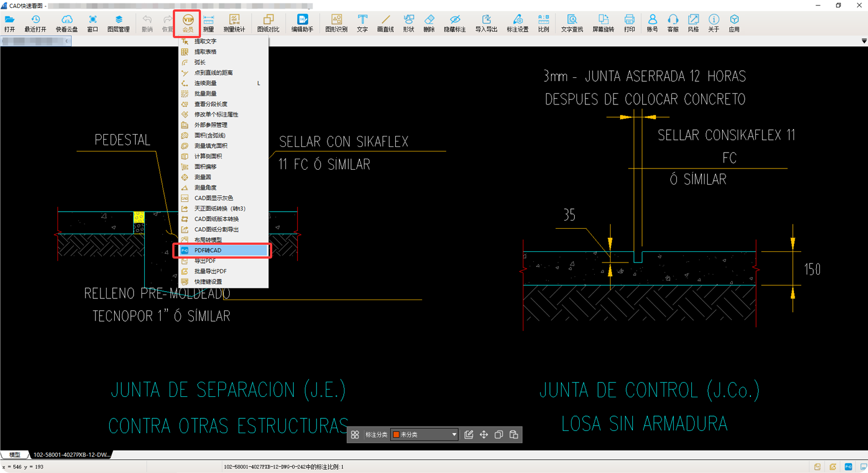Click the 图纸对比 drawing compare icon

point(268,23)
